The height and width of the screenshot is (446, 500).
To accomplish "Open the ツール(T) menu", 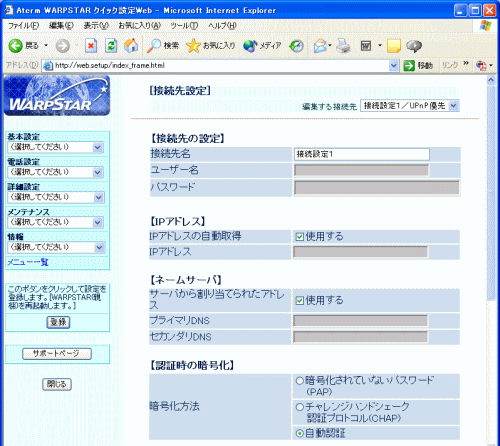I will pos(184,26).
